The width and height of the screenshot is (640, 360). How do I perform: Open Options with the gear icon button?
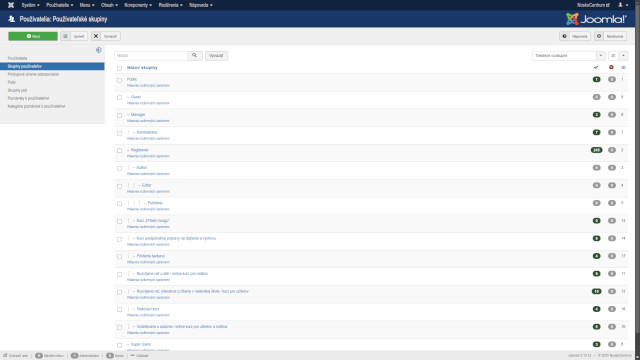coord(610,36)
